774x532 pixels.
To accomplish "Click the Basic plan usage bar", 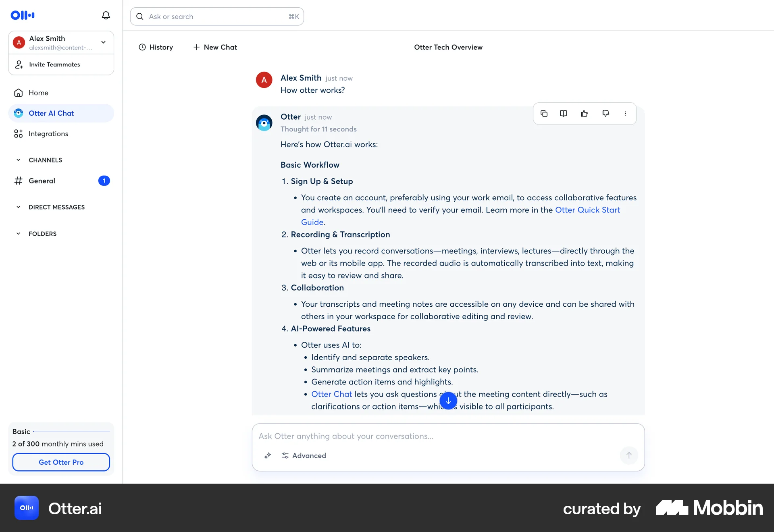I will pyautogui.click(x=71, y=432).
